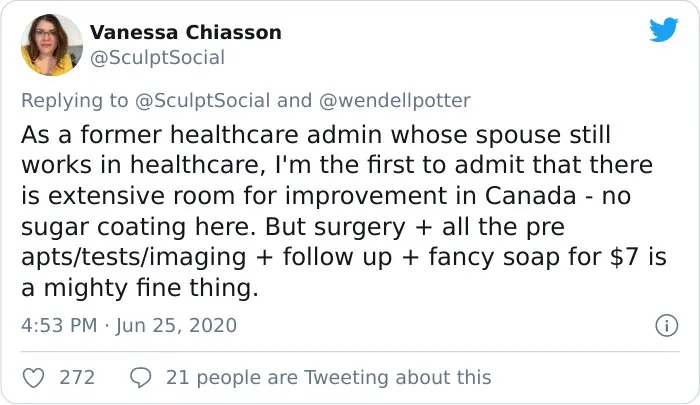Click "a mighty fine thing." closing line
Screen dimensions: 700x405
tap(140, 288)
